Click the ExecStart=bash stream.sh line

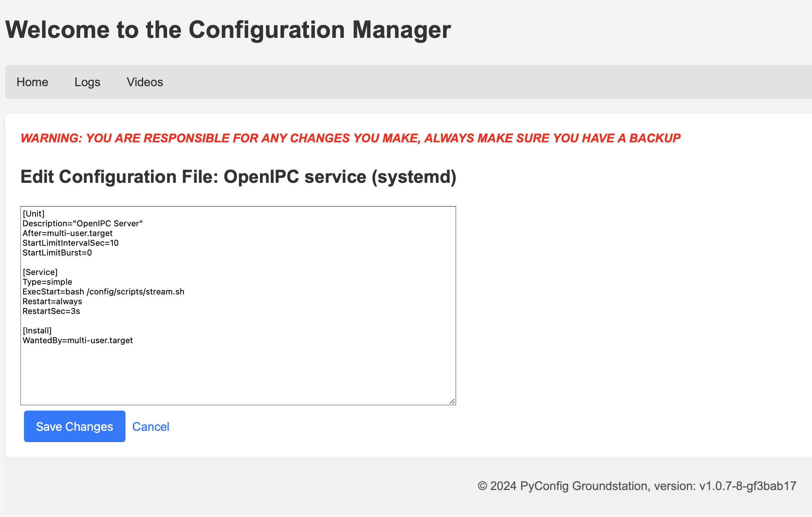tap(103, 291)
